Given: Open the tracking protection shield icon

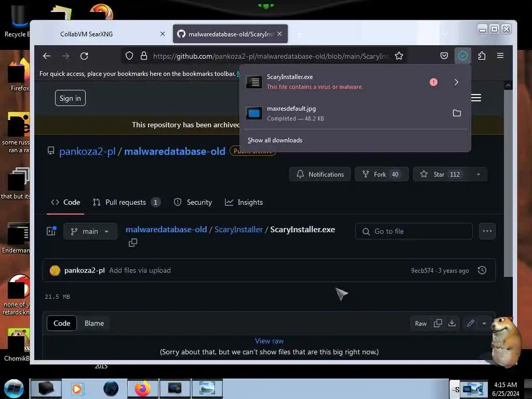Looking at the screenshot, I should pyautogui.click(x=129, y=56).
